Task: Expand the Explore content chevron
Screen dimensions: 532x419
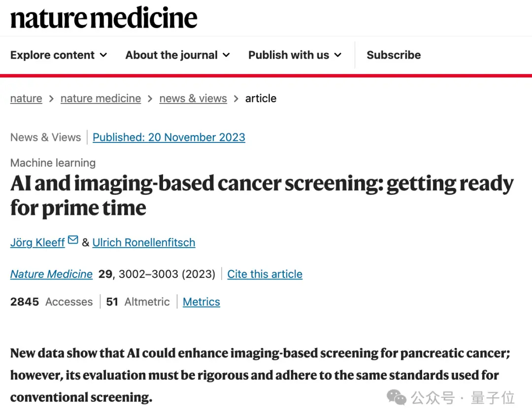Action: [103, 55]
